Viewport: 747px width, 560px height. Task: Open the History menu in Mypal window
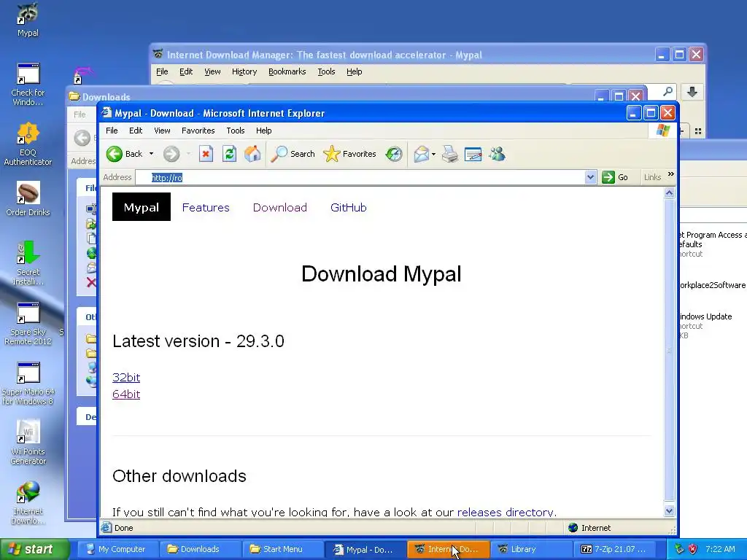[x=244, y=71]
